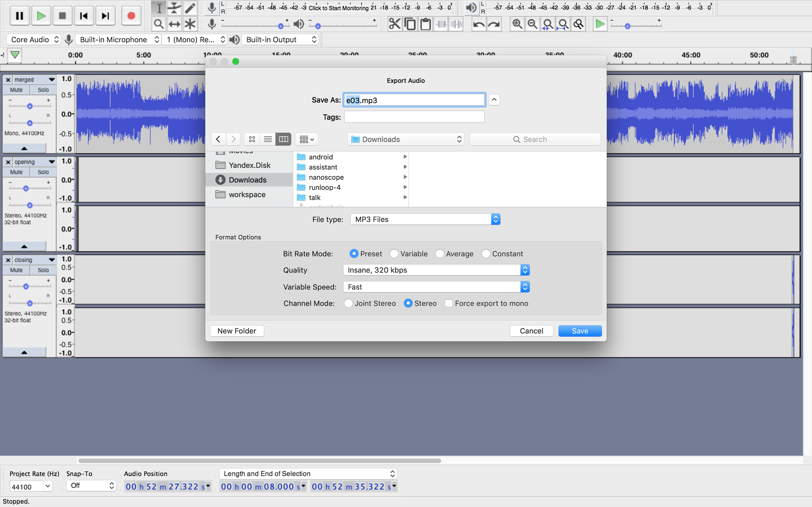The height and width of the screenshot is (507, 812).
Task: Click the Cut scissors icon
Action: click(x=395, y=24)
